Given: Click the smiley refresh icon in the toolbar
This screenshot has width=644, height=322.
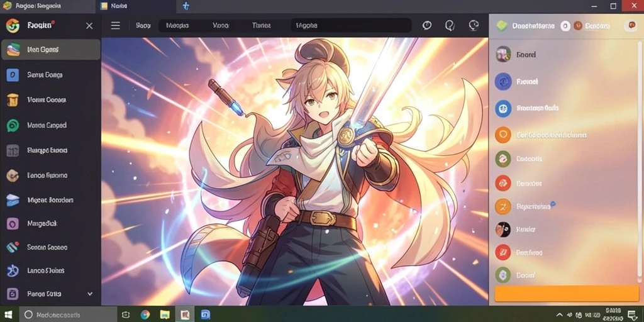Looking at the screenshot, I should click(474, 25).
